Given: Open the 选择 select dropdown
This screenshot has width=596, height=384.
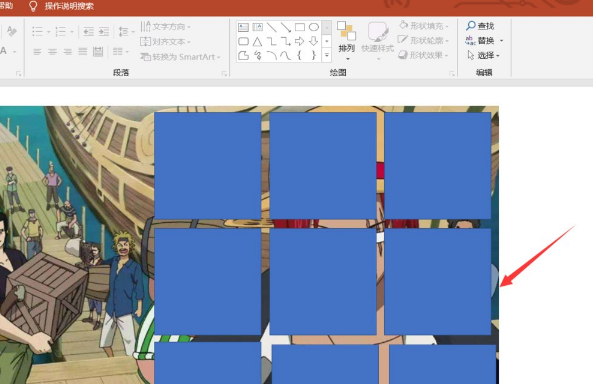Looking at the screenshot, I should tap(483, 56).
